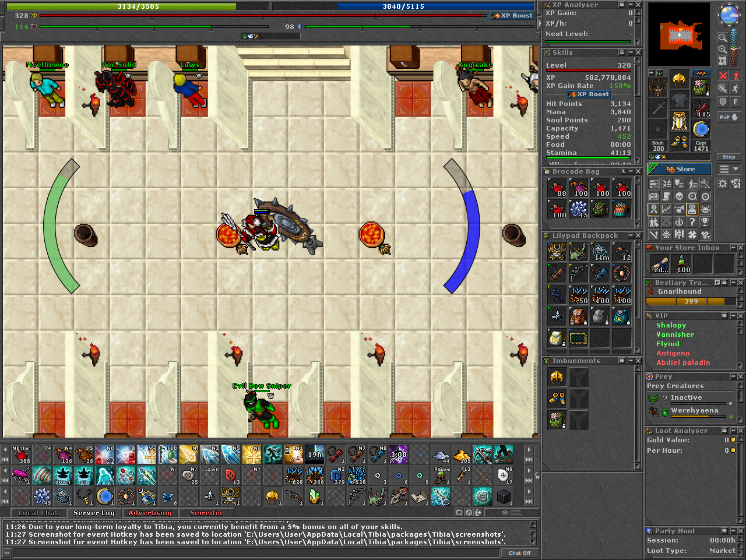The image size is (746, 560).
Task: Toggle the PvP hand mode button
Action: pyautogui.click(x=729, y=117)
